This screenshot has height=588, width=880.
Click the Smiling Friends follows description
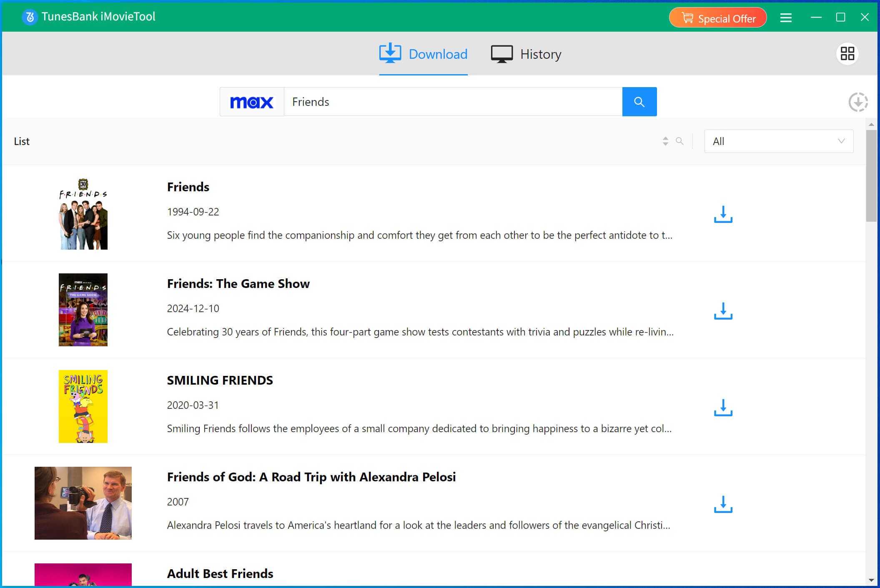point(419,429)
